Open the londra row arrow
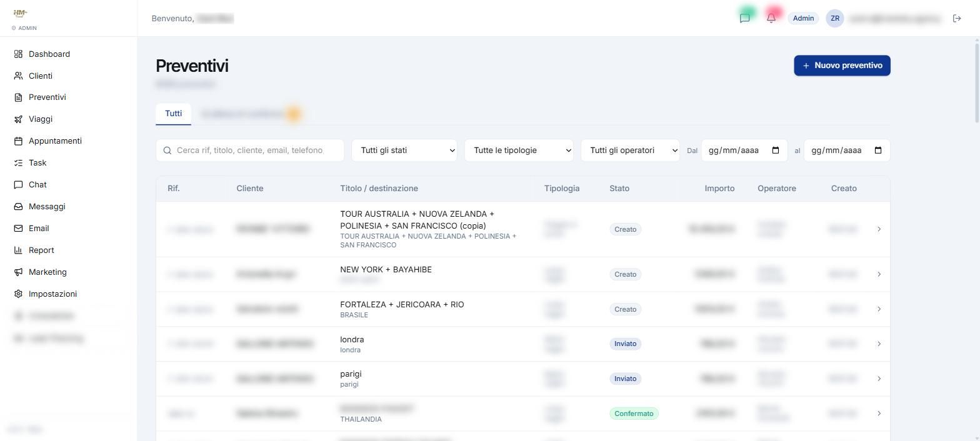 click(x=879, y=344)
